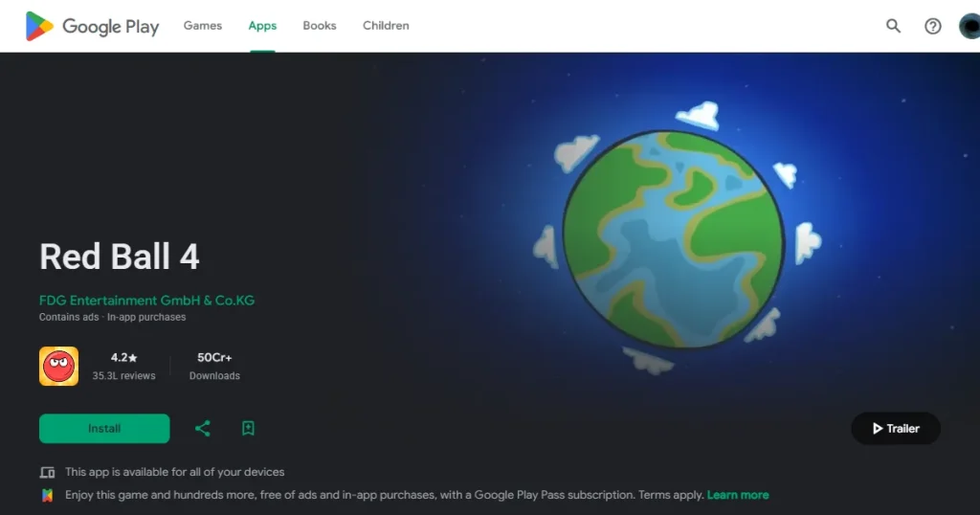Click the devices availability icon
The image size is (980, 515).
[x=48, y=473]
